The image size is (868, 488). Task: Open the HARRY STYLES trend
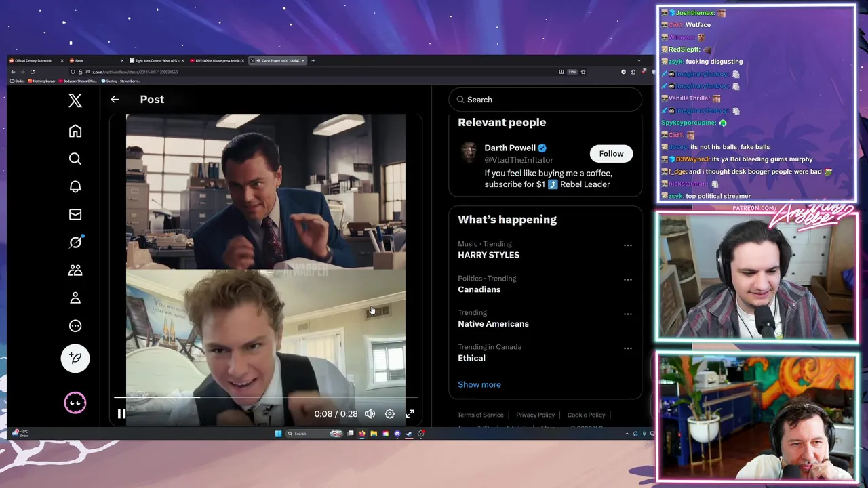click(x=488, y=255)
